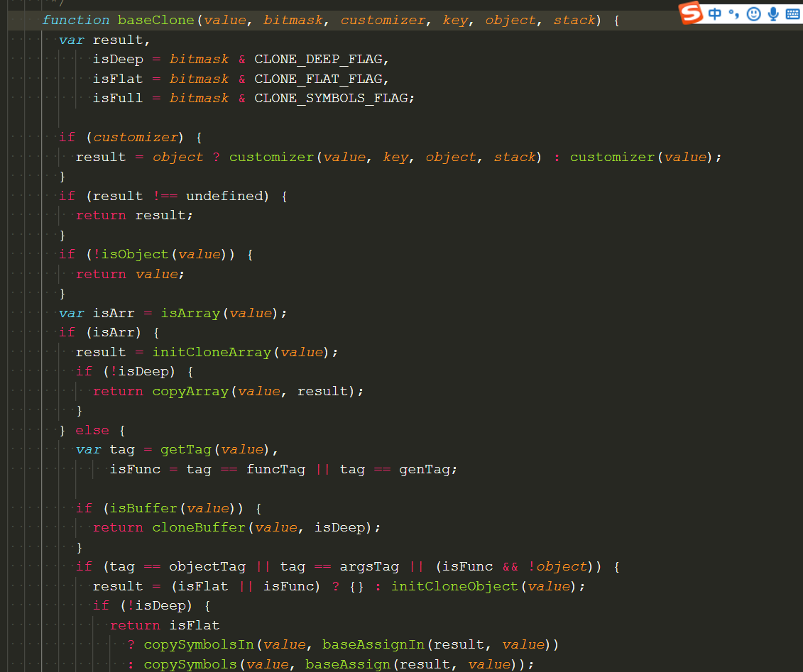Click the 'return result;' statement

point(134,216)
